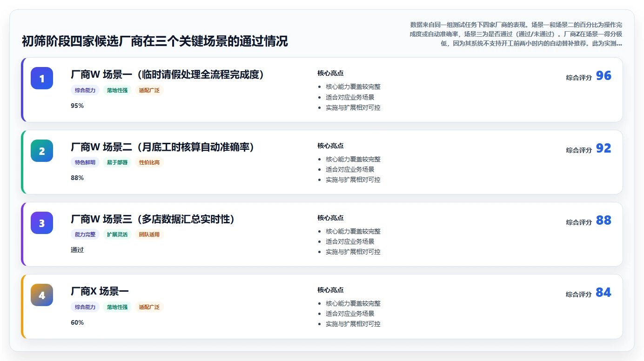The height and width of the screenshot is (361, 644).
Task: Click the 综合评分 84 score
Action: (589, 293)
